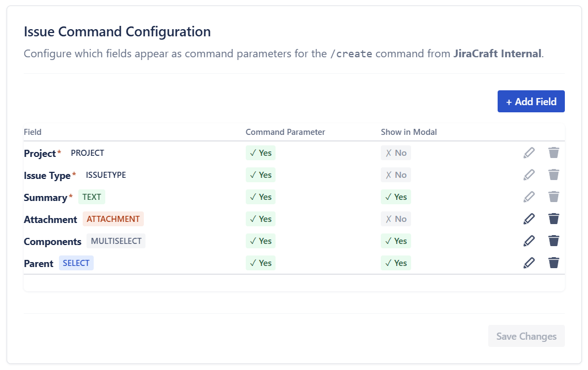Toggle Project Show in Modal No badge
Viewport: 588px width, 370px height.
tap(396, 153)
